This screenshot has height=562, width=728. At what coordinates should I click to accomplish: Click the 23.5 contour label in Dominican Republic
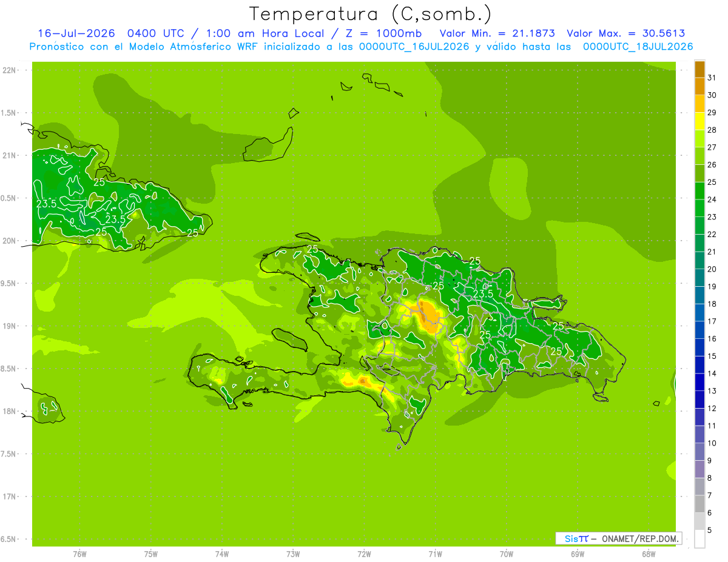[x=483, y=294]
